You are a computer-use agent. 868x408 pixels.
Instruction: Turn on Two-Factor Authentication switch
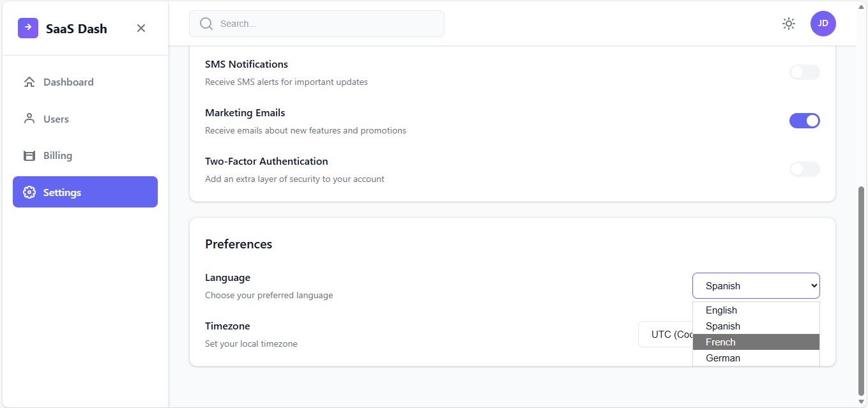804,169
